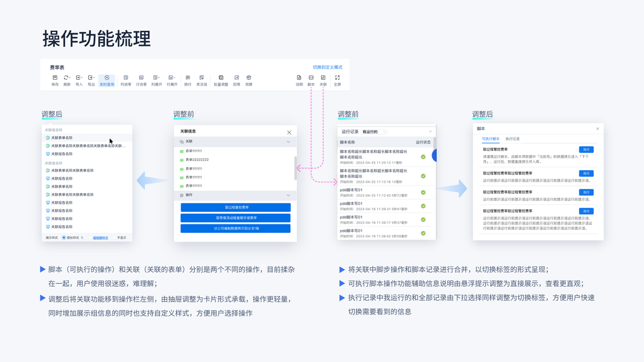This screenshot has height=362, width=644.
Task: Click the scrollbar in 关联信息 panel
Action: coord(295,168)
